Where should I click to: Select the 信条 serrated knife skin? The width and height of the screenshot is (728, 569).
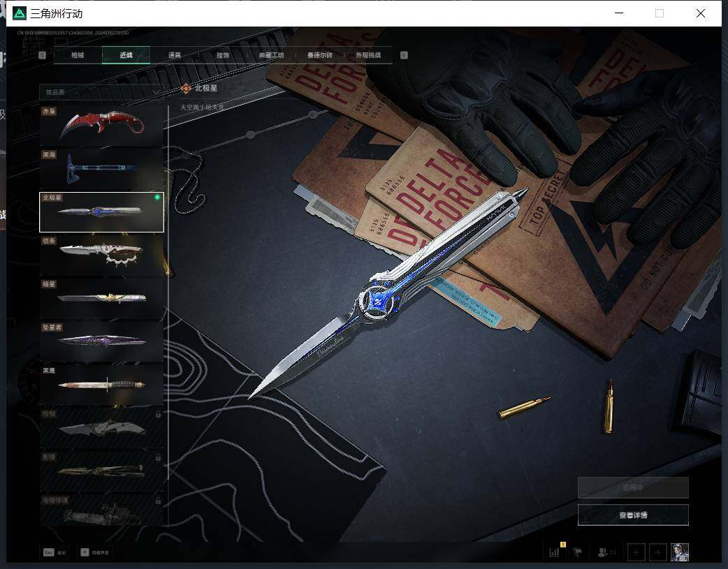point(102,256)
